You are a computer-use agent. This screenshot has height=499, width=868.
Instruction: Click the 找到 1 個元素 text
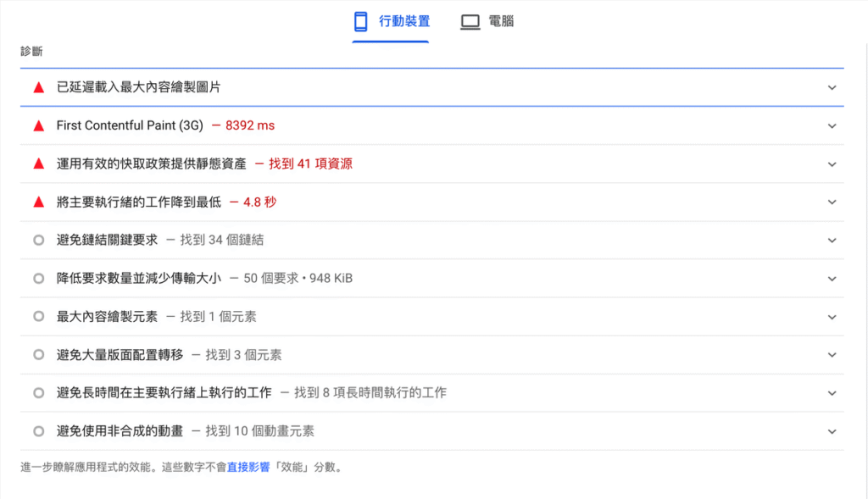[218, 317]
